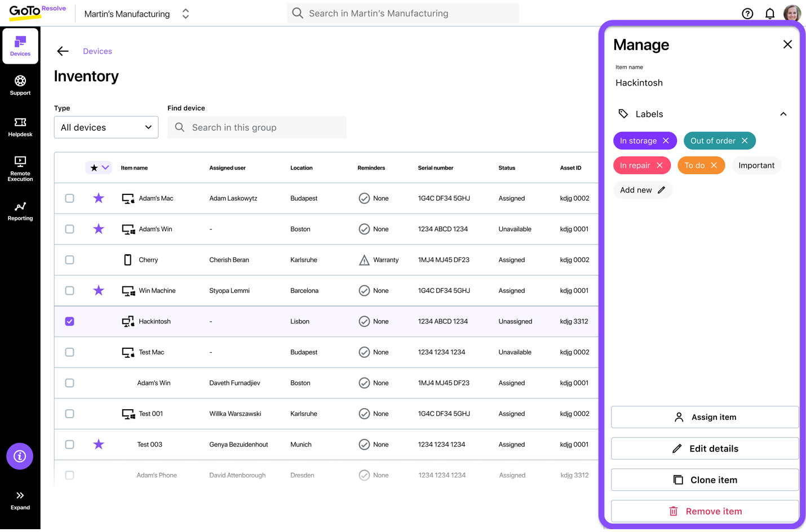Click the Remote Execution sidebar icon

coord(20,167)
